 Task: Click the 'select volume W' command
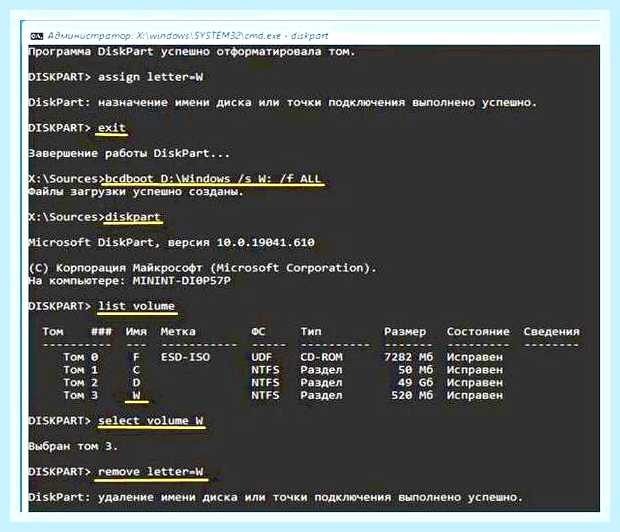[x=151, y=420]
